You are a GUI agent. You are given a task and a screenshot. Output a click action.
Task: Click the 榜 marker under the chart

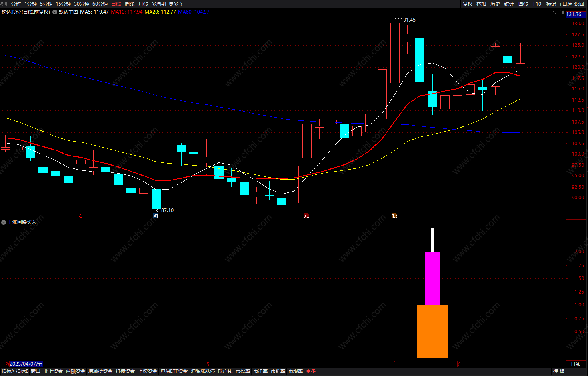point(395,216)
